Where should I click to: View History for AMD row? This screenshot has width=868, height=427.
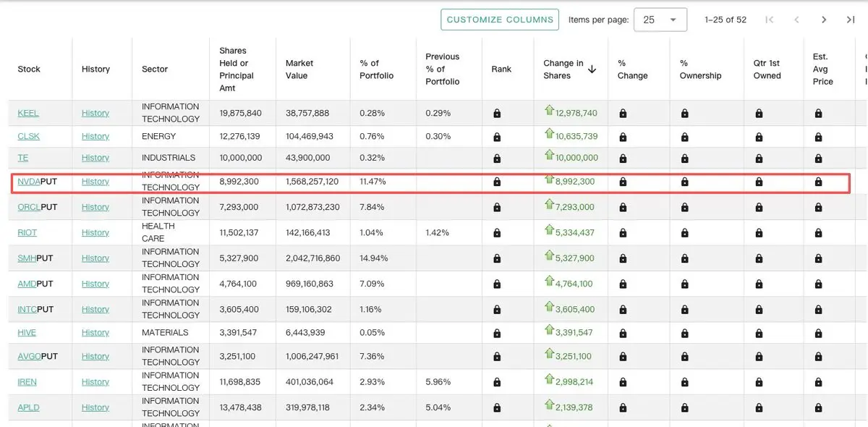click(95, 284)
